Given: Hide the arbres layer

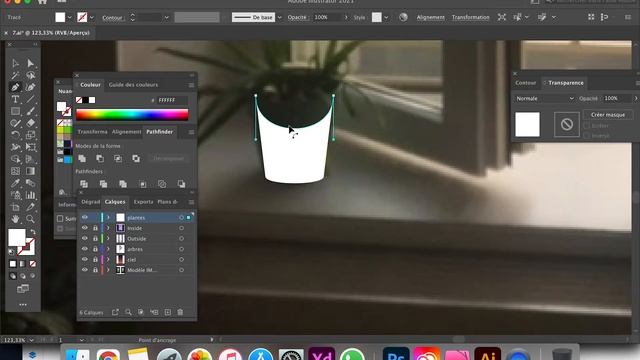Looking at the screenshot, I should click(x=84, y=249).
